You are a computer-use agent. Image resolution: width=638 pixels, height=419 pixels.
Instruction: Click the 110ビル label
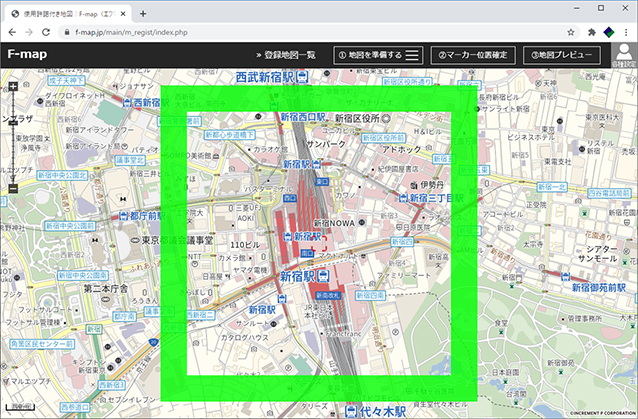[245, 245]
